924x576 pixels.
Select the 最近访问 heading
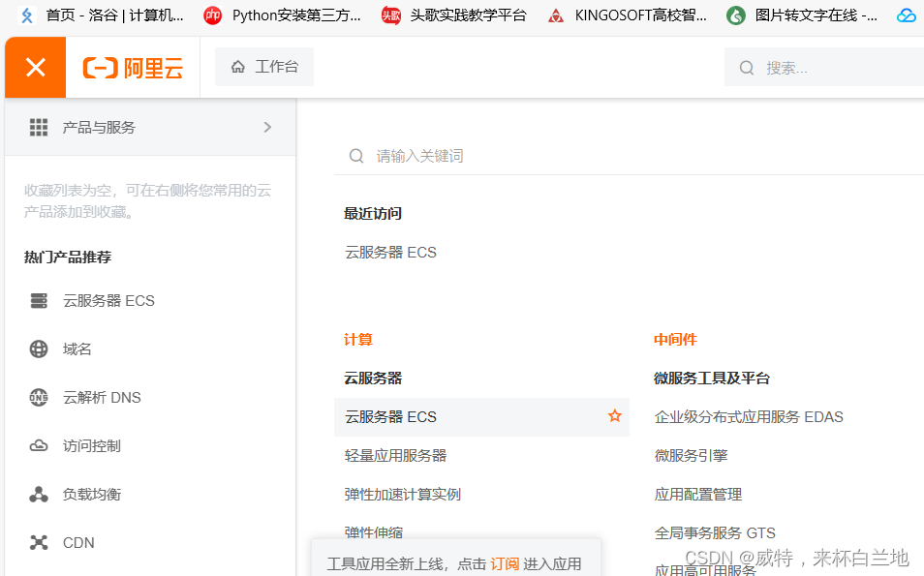[373, 213]
